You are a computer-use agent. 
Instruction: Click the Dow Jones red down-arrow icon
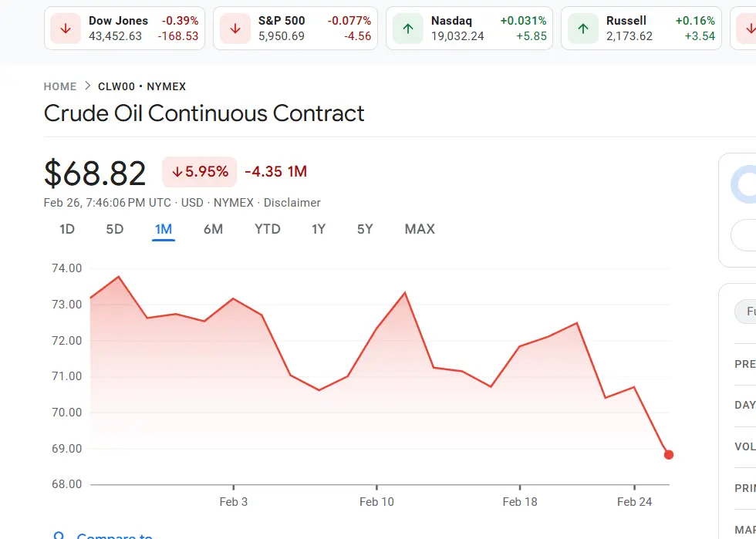click(x=66, y=29)
